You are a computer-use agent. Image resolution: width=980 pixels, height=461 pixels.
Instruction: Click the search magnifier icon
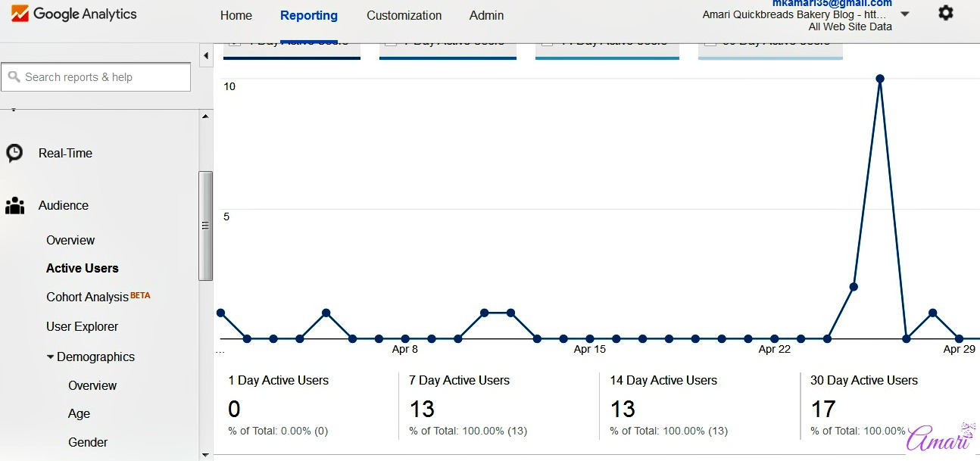tap(14, 77)
